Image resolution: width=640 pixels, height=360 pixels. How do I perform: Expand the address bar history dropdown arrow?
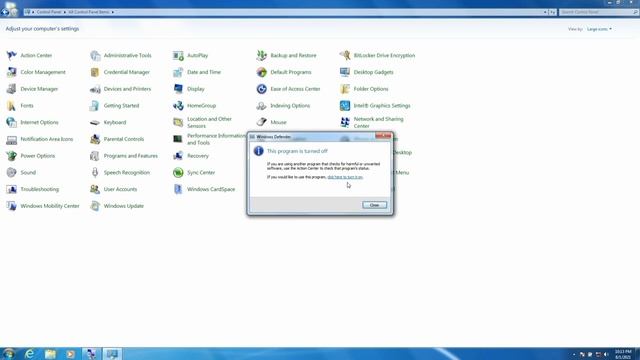545,12
